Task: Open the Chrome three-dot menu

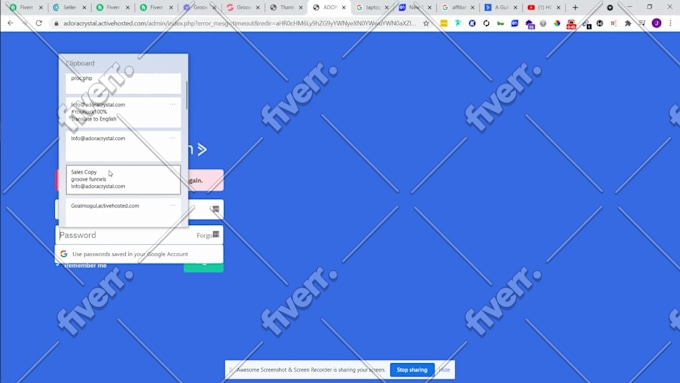Action: coord(670,23)
